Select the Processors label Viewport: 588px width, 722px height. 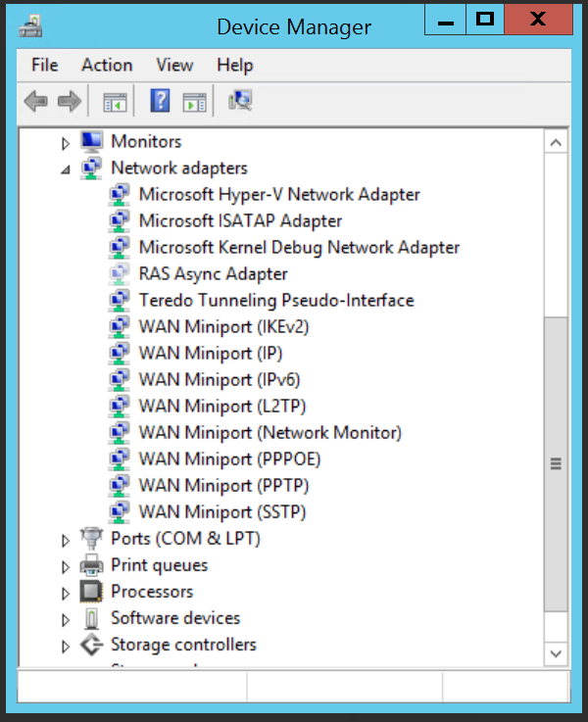152,592
